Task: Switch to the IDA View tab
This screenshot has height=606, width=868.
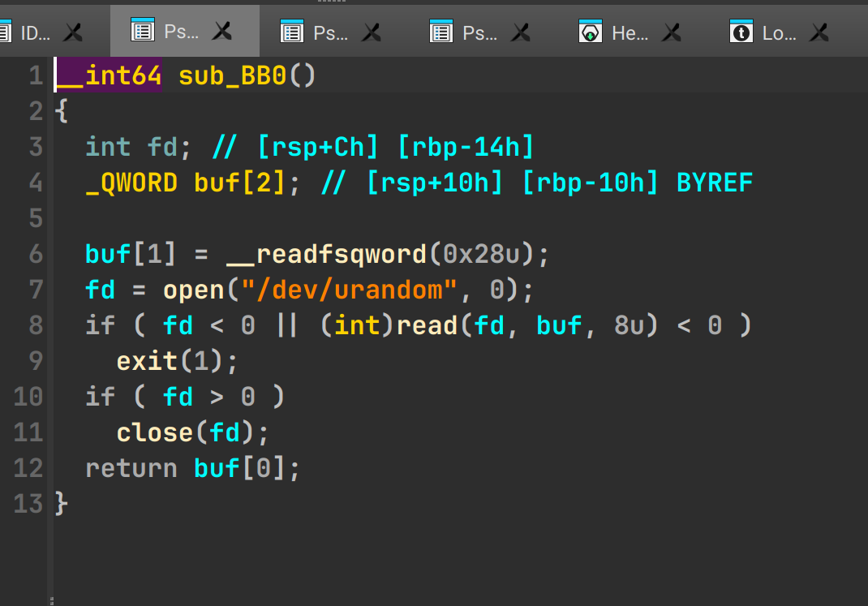Action: tap(32, 32)
